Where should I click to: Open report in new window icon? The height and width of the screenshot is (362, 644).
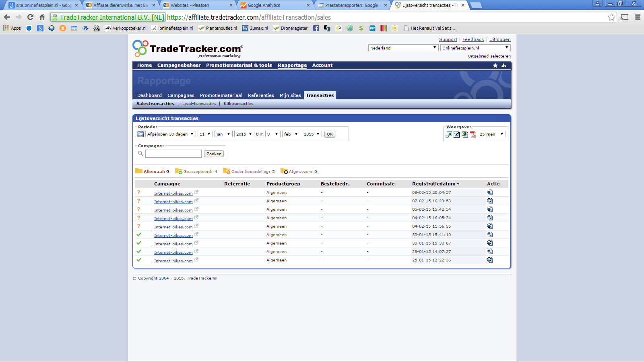point(449,134)
